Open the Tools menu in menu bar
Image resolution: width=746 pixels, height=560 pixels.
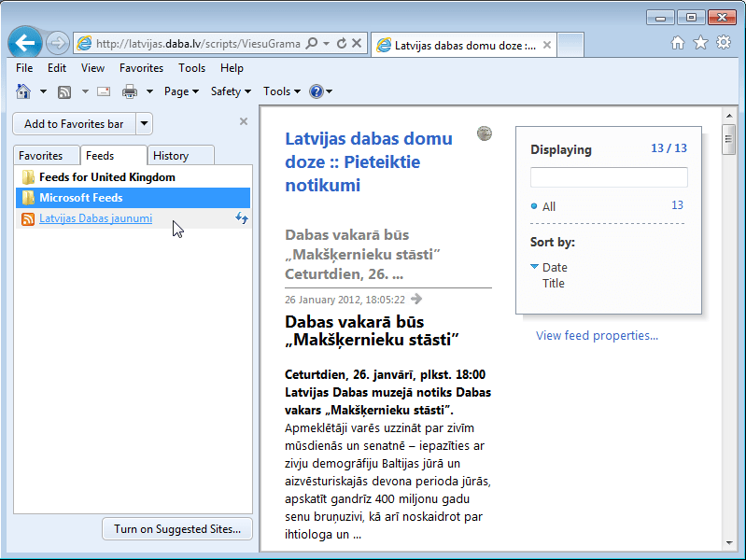[x=191, y=68]
